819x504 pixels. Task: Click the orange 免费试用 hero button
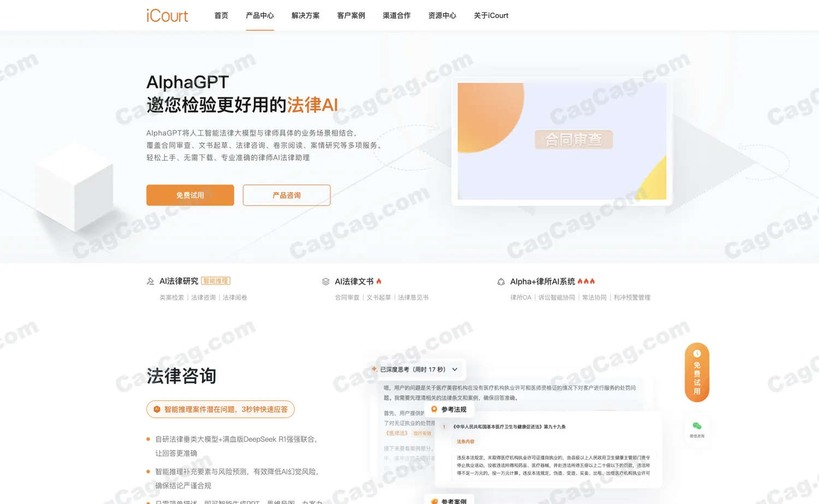(x=190, y=195)
